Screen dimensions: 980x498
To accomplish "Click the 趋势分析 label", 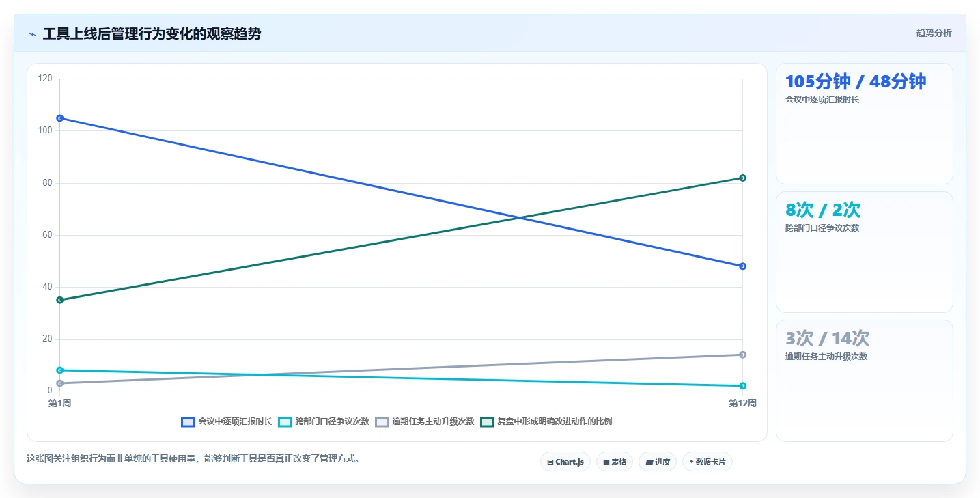I will point(934,33).
